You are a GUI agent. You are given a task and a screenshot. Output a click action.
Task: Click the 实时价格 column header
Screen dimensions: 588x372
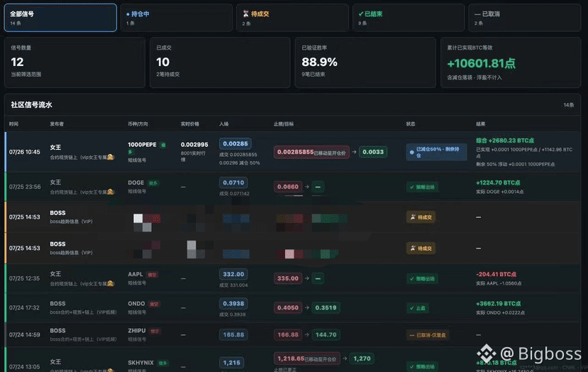point(190,124)
